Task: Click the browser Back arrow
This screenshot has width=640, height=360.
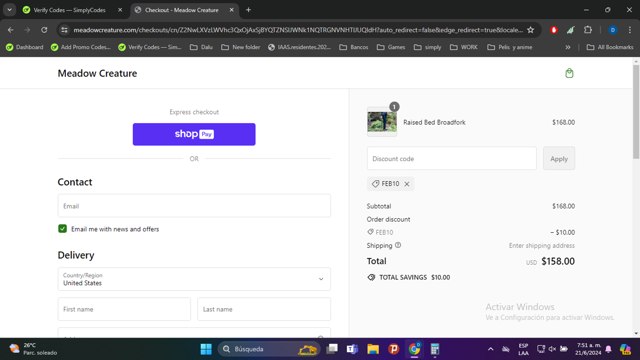Action: coord(11,30)
